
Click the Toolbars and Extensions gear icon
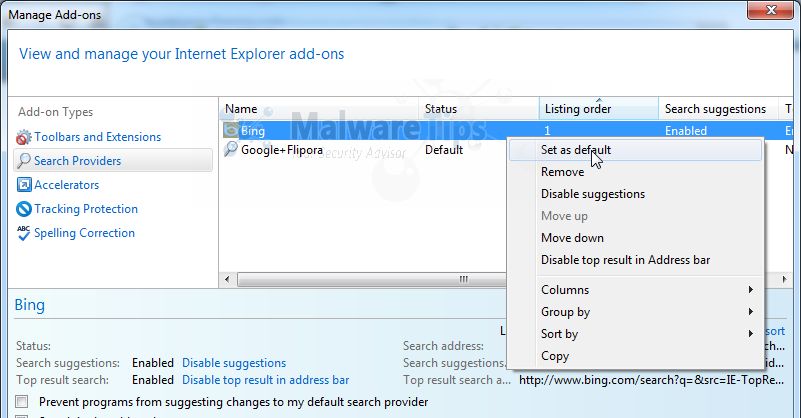click(x=23, y=137)
